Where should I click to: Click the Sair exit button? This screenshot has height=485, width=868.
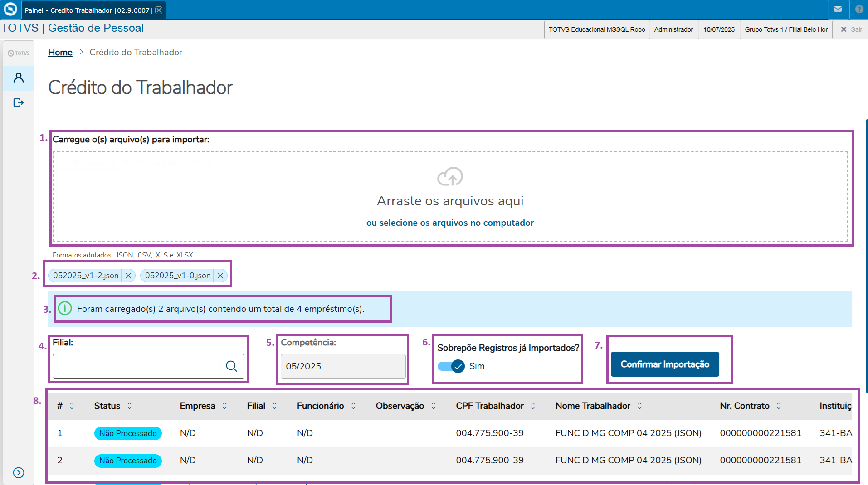[851, 29]
